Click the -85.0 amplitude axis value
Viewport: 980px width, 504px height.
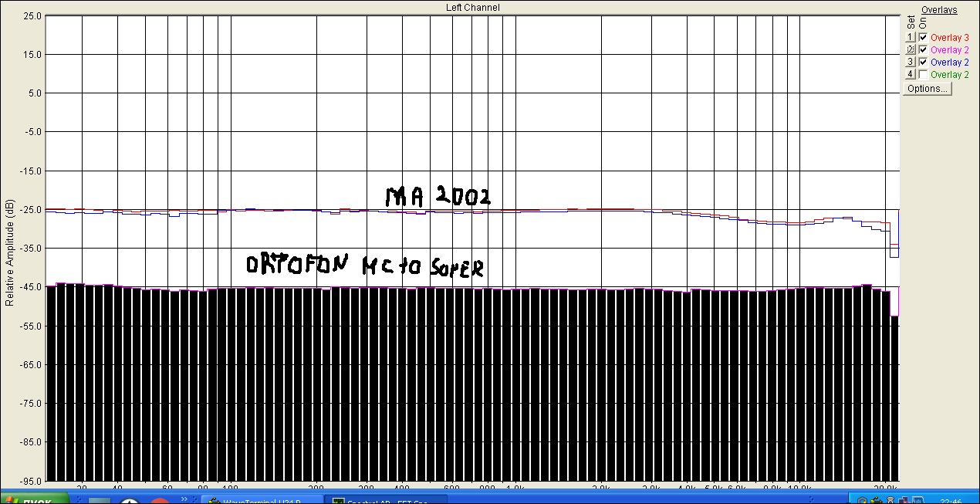pyautogui.click(x=31, y=442)
